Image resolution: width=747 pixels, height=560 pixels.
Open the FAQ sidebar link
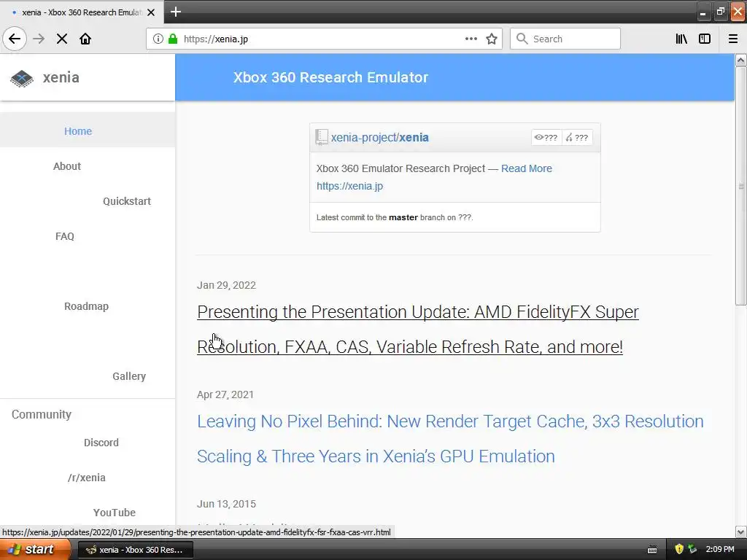click(65, 236)
